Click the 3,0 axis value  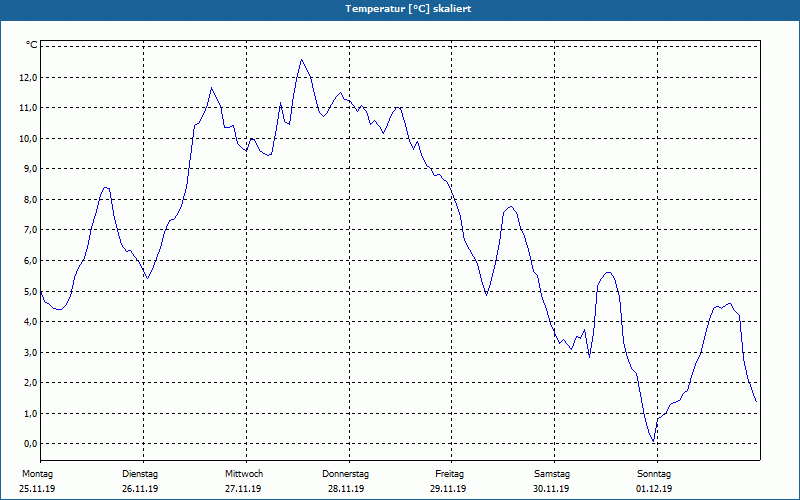30,353
